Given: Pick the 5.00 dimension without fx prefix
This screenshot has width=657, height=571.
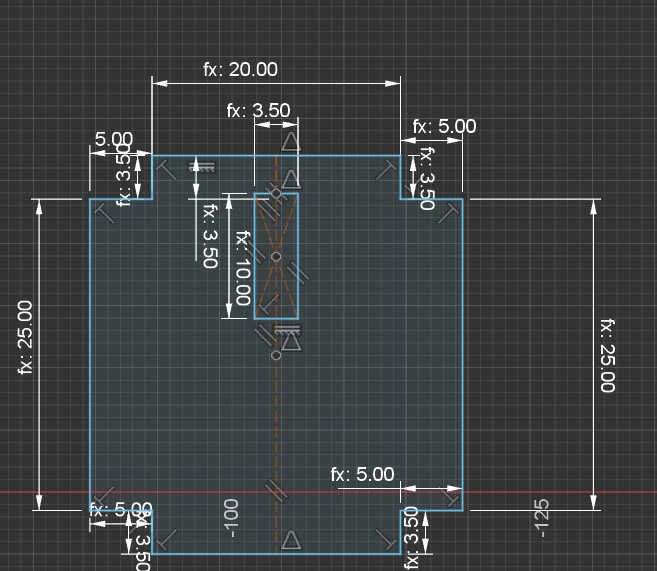Looking at the screenshot, I should [113, 138].
